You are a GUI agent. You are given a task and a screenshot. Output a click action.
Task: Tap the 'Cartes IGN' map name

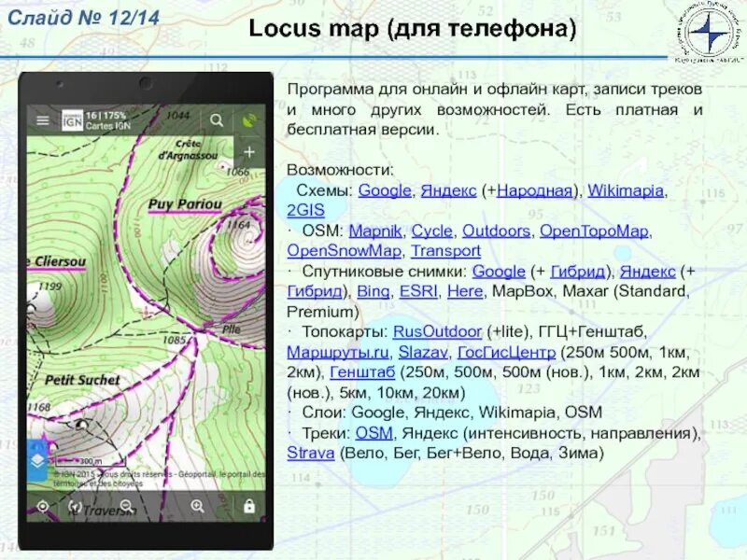[107, 126]
